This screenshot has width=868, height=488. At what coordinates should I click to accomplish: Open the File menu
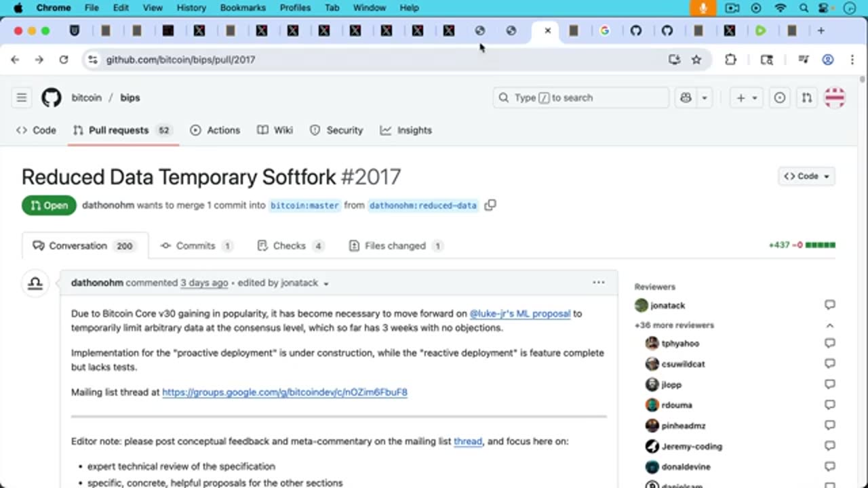92,8
